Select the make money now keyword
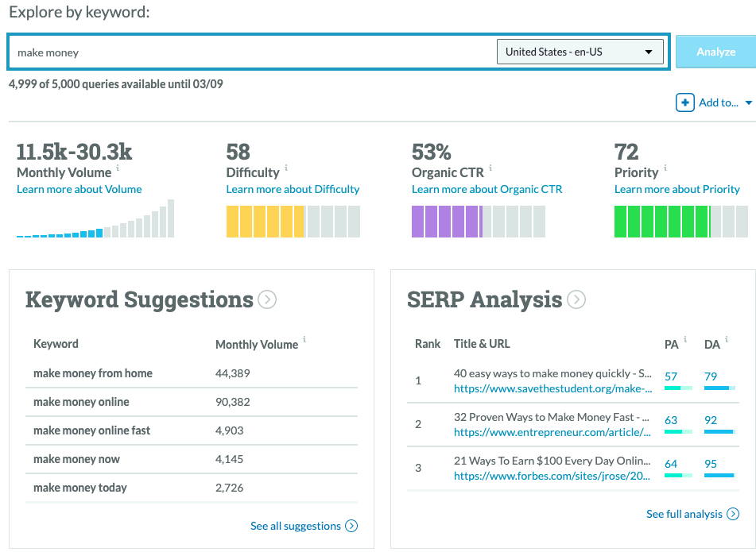Viewport: 756px width, 552px height. (76, 459)
